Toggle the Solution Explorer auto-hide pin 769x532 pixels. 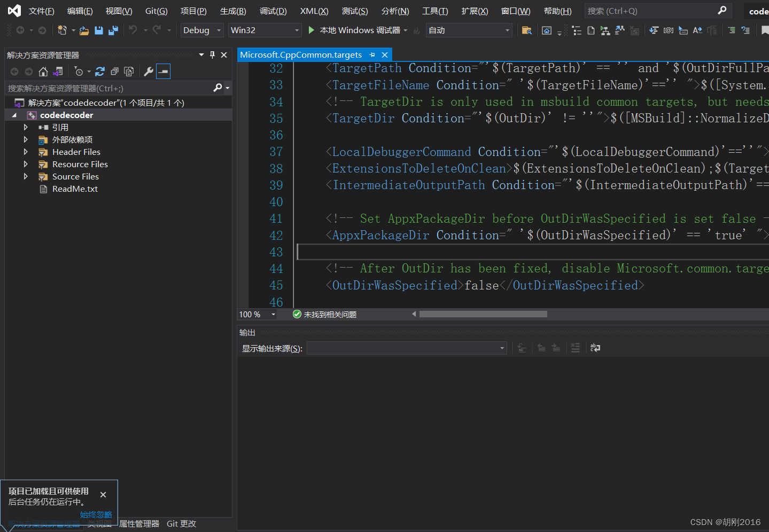tap(212, 55)
